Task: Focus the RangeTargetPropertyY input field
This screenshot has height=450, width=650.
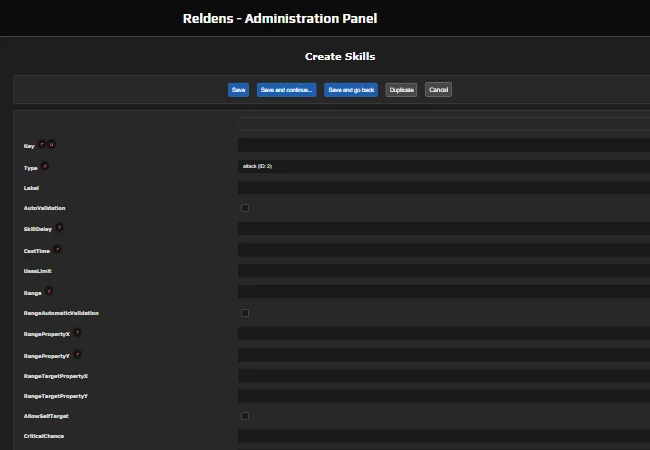Action: [x=444, y=396]
